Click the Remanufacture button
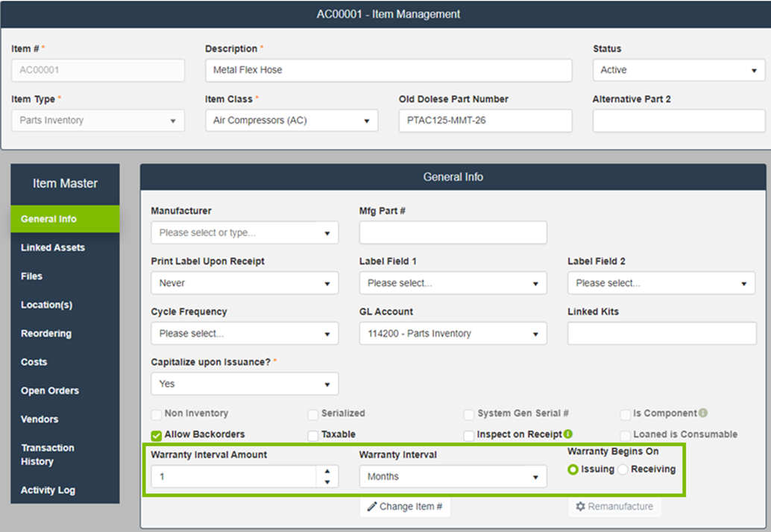The height and width of the screenshot is (532, 771). click(x=614, y=507)
